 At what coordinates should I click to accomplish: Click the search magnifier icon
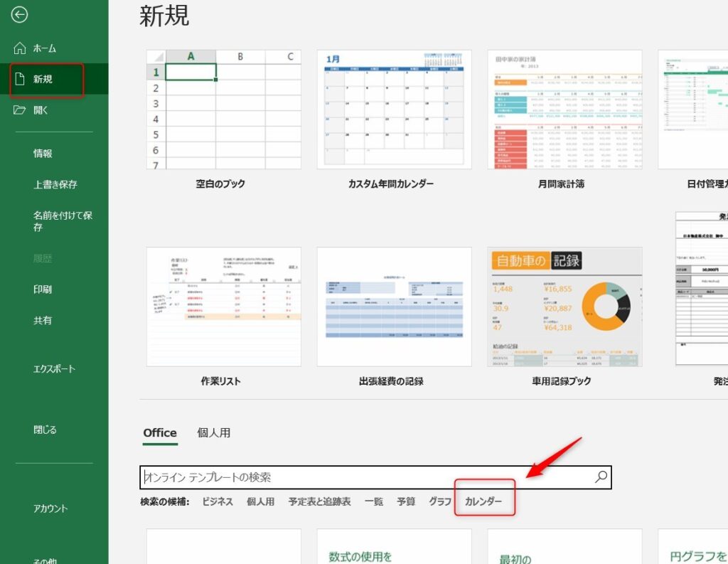pyautogui.click(x=601, y=477)
